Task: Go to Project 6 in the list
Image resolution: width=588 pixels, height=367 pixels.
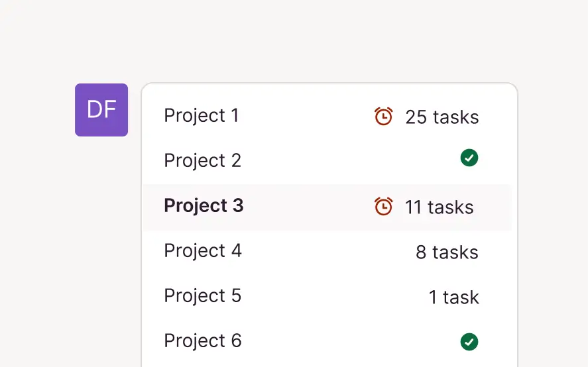Action: [328, 341]
